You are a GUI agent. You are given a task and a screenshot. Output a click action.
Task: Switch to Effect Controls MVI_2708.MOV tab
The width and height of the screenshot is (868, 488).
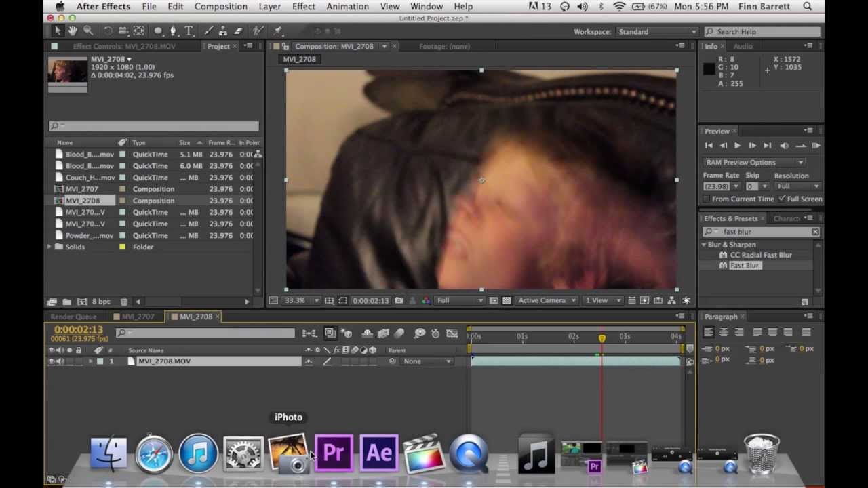coord(124,46)
